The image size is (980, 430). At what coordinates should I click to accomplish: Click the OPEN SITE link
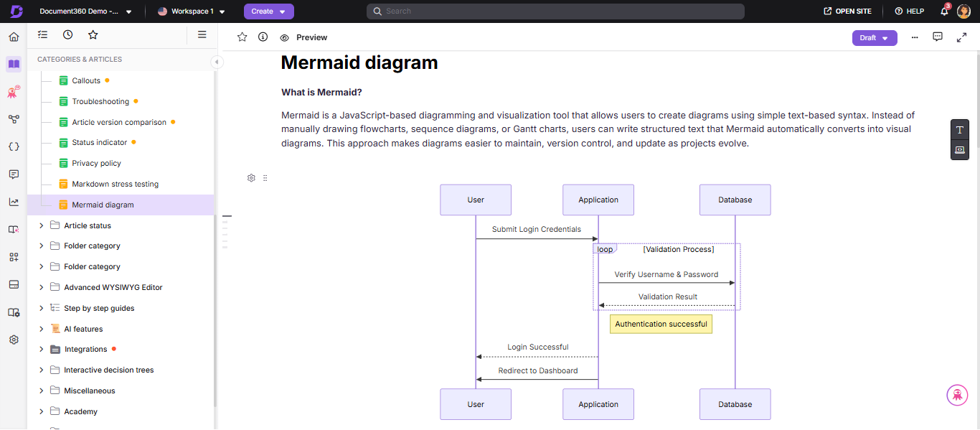coord(847,11)
